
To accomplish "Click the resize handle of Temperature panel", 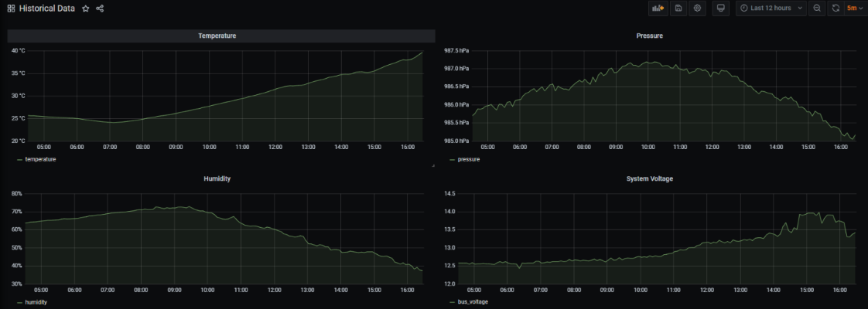I will point(433,165).
